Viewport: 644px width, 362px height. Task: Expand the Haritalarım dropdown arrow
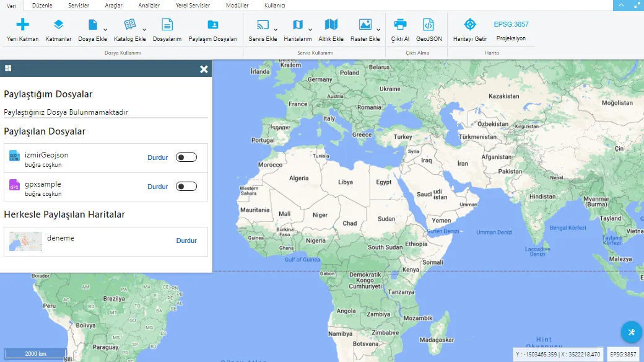pyautogui.click(x=310, y=30)
